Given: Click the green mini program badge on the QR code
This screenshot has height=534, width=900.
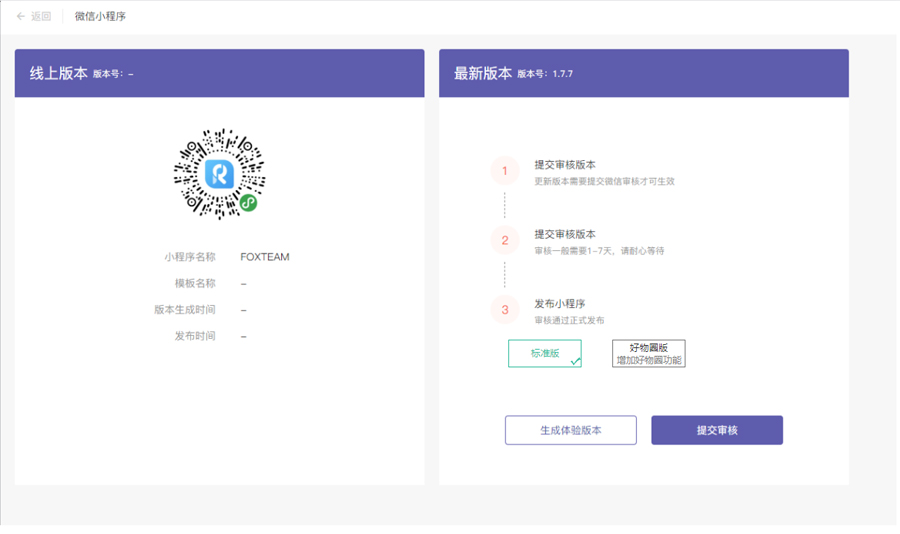Looking at the screenshot, I should 248,203.
